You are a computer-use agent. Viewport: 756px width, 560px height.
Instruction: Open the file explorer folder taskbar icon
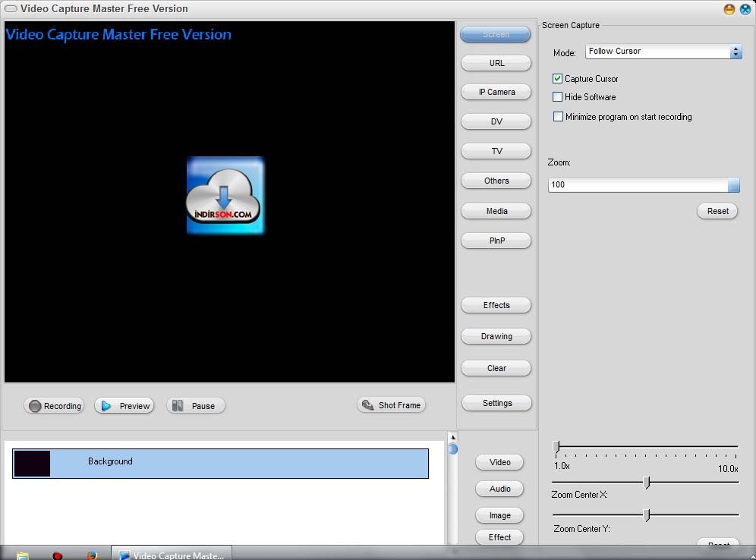pyautogui.click(x=23, y=555)
